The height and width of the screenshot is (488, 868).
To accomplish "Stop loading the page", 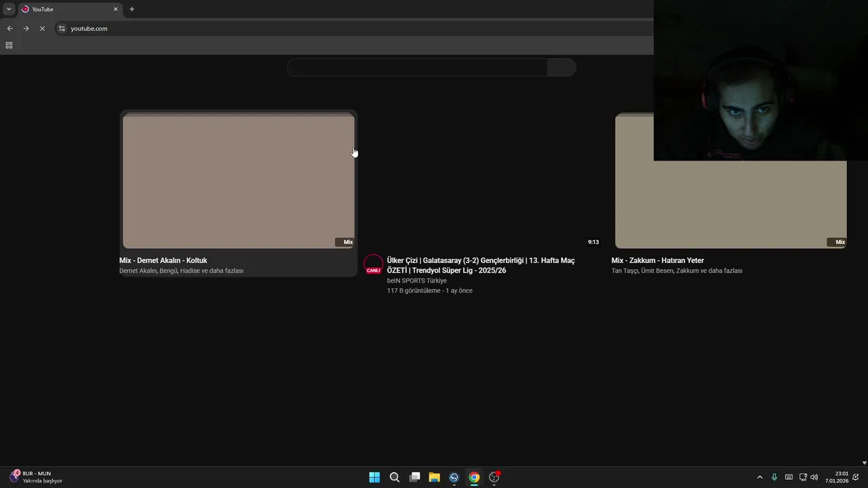I will [x=42, y=28].
